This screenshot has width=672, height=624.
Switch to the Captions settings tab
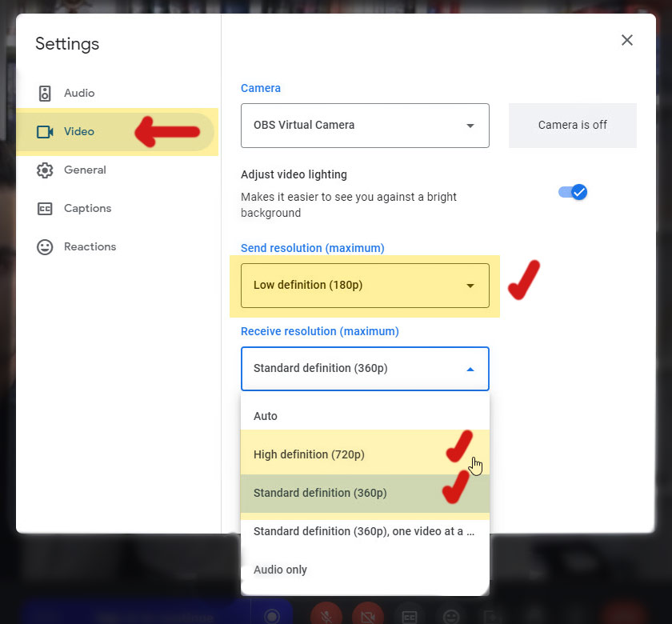coord(87,209)
